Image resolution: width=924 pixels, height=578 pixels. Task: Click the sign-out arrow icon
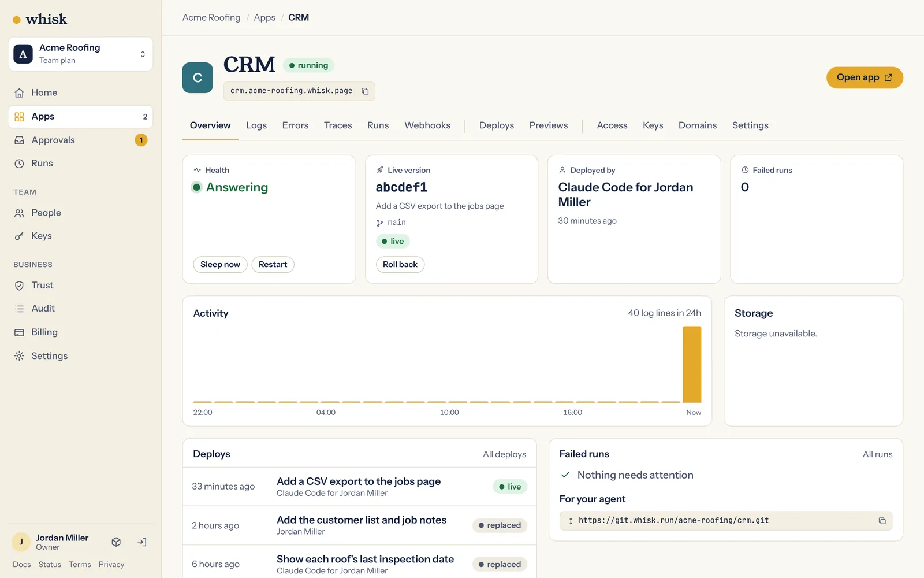142,542
